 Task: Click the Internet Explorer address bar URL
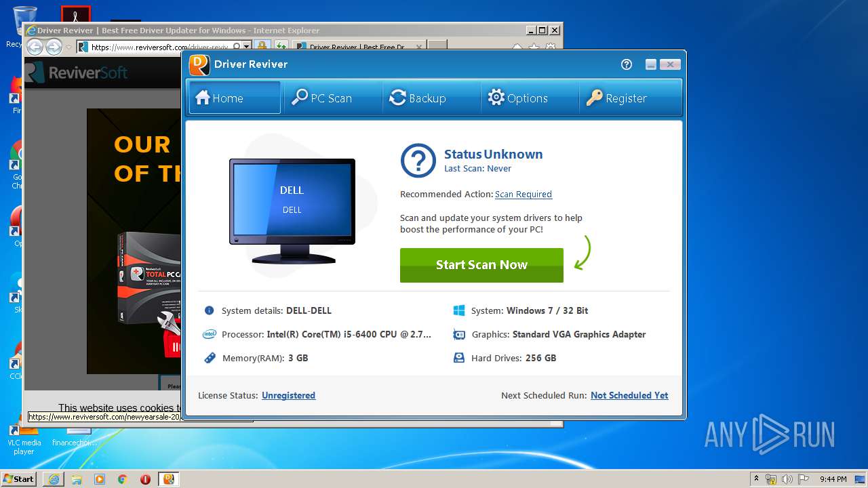click(x=160, y=47)
